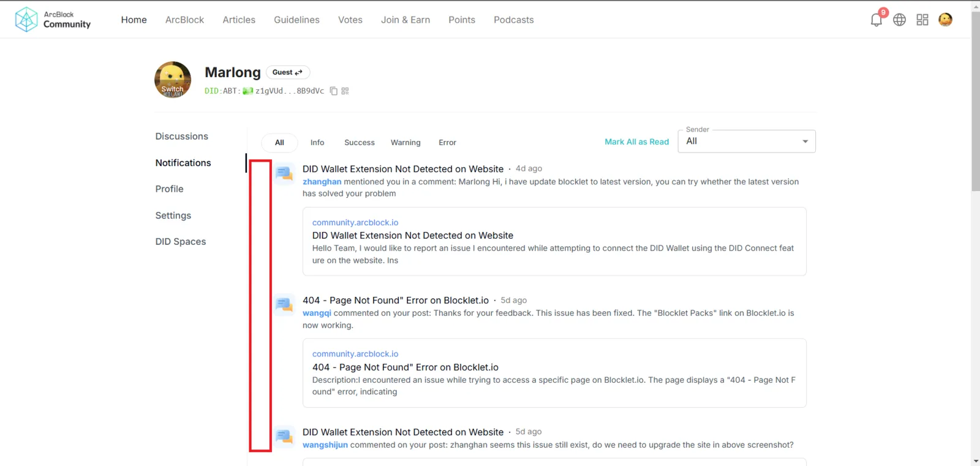Click the DID:ABT address text
The height and width of the screenshot is (466, 980).
(265, 91)
